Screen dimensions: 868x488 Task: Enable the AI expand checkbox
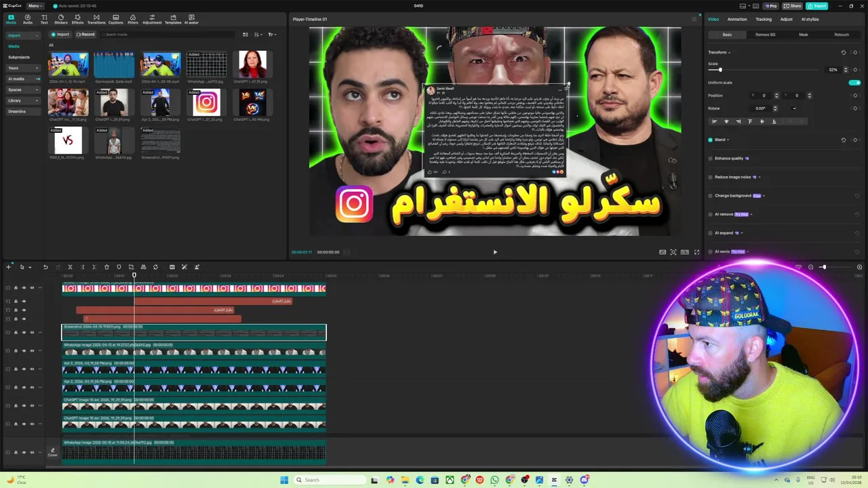coord(711,232)
